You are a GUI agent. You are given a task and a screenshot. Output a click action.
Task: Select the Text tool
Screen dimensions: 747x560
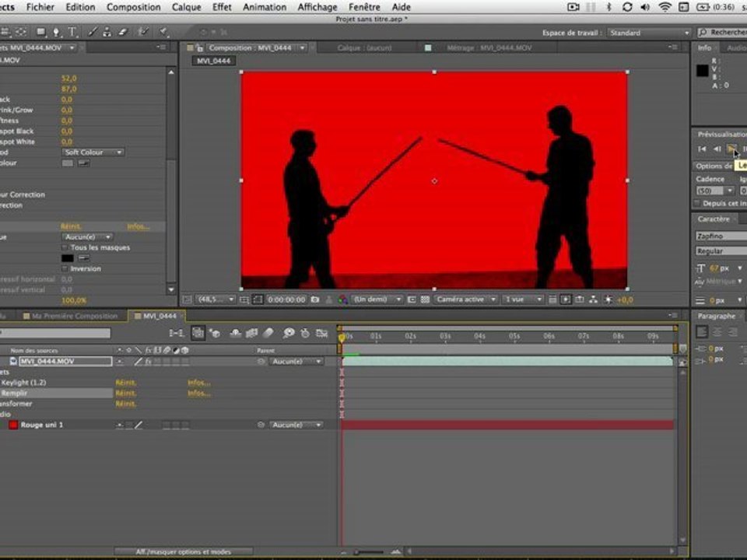point(72,33)
